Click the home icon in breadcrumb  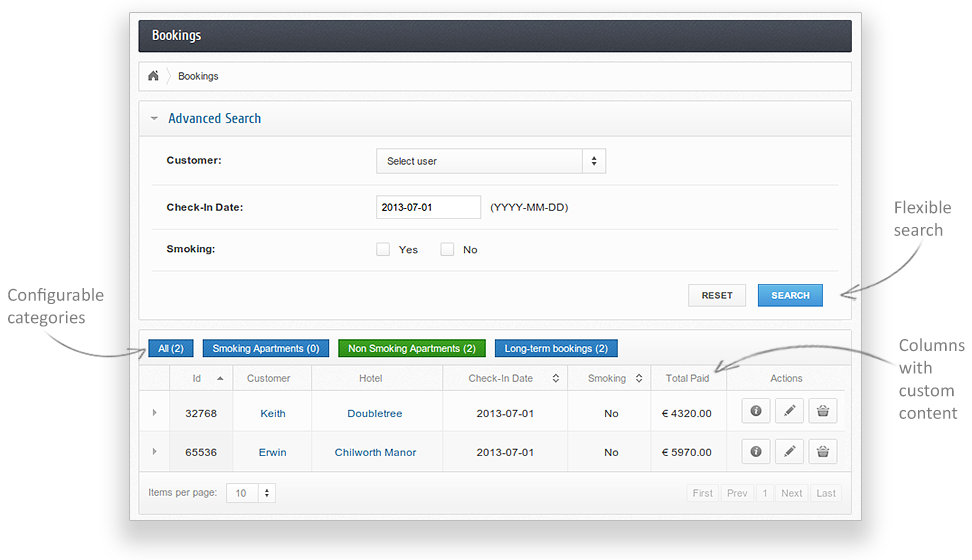(x=153, y=76)
